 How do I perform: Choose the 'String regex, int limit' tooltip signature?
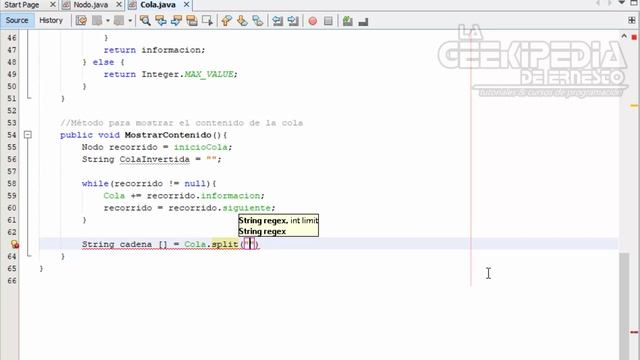pyautogui.click(x=278, y=220)
